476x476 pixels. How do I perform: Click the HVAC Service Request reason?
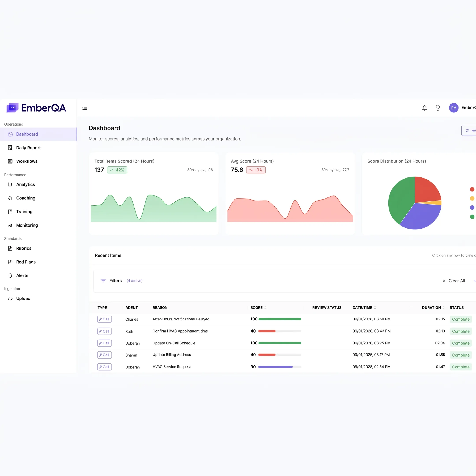[171, 367]
